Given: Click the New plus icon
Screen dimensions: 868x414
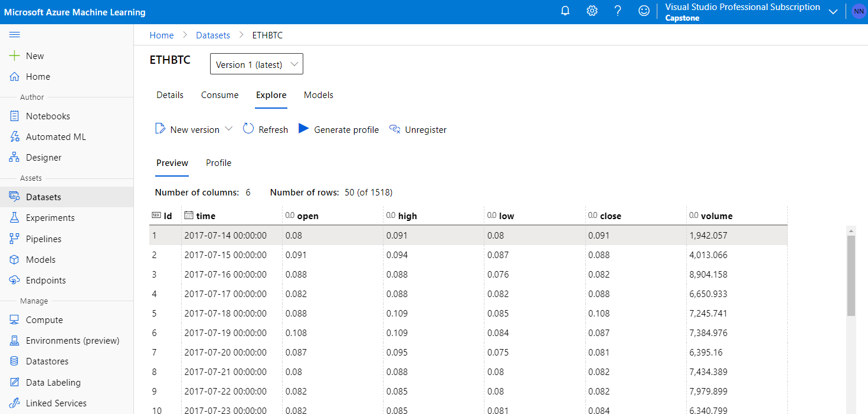Looking at the screenshot, I should [x=15, y=56].
